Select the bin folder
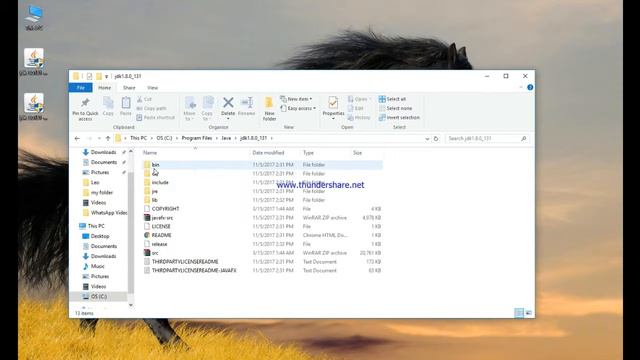 pyautogui.click(x=263, y=165)
